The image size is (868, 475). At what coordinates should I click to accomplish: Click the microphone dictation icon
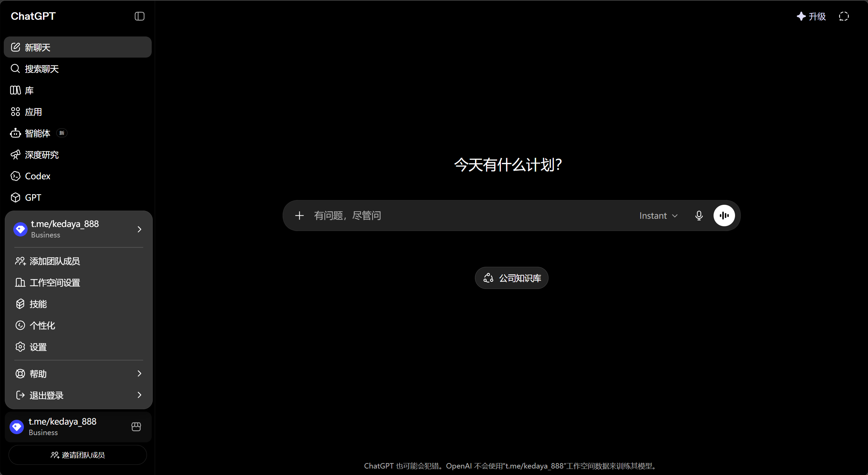pos(699,216)
